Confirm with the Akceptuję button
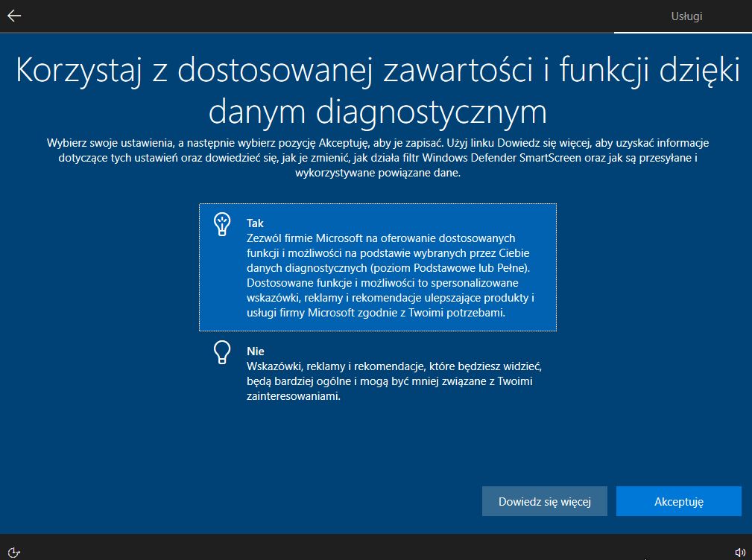752x560 pixels. (679, 502)
